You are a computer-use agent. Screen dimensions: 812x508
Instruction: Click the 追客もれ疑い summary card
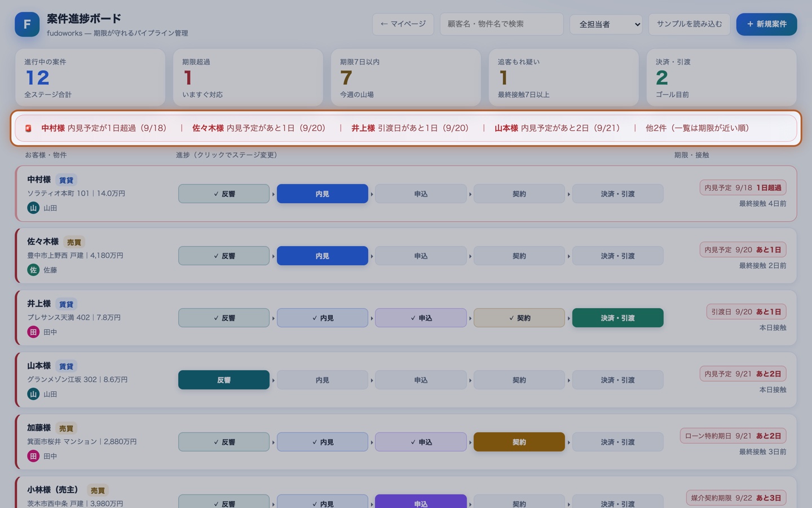(x=564, y=77)
